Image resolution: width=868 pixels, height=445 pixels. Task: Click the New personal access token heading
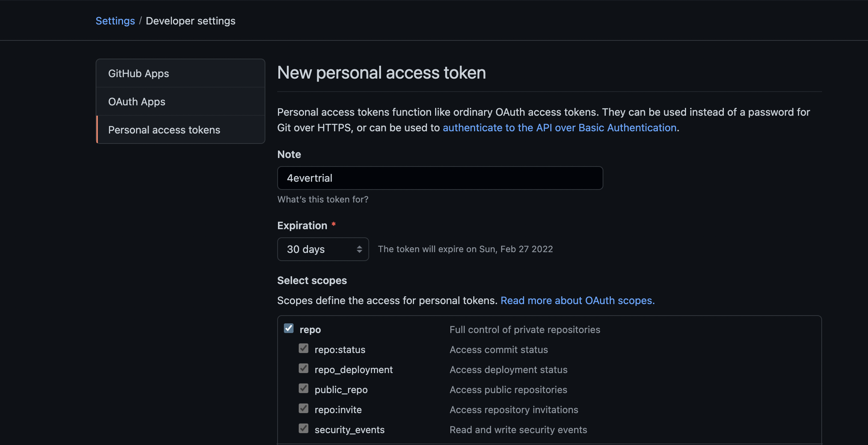[381, 73]
